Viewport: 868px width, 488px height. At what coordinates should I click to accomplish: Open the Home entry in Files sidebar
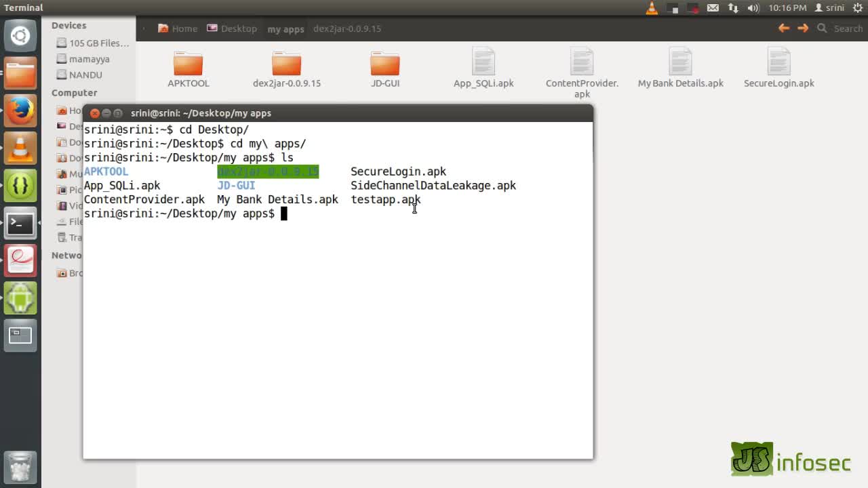(69, 110)
